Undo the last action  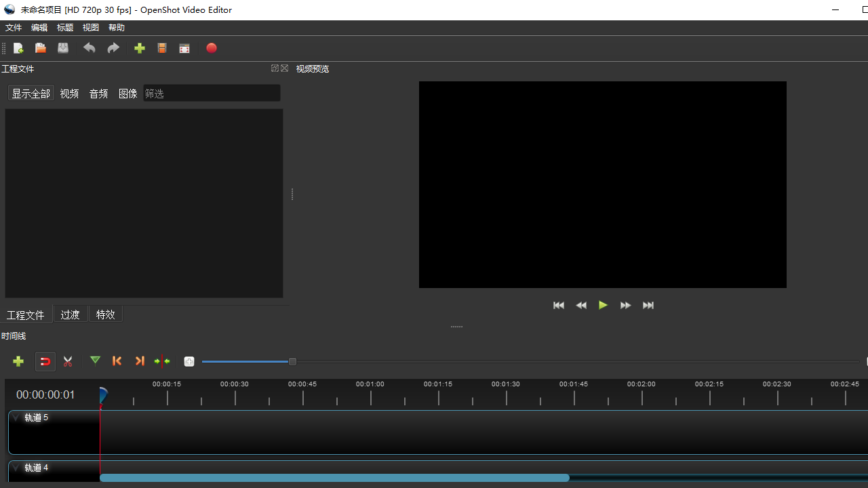pyautogui.click(x=89, y=48)
